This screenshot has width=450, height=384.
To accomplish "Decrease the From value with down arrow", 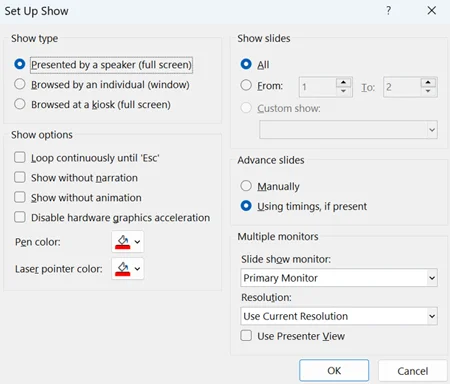I will pos(343,91).
